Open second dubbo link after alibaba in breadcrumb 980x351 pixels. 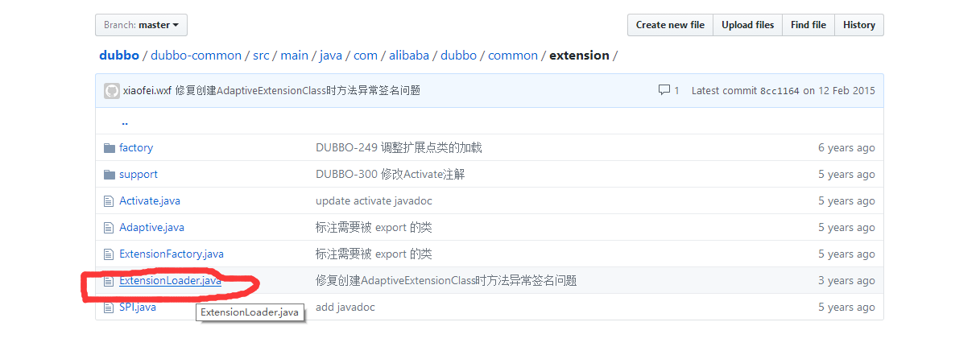click(x=458, y=56)
